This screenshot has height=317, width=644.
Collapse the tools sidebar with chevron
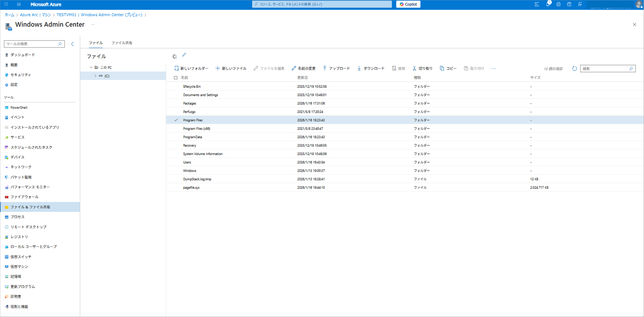click(x=72, y=44)
